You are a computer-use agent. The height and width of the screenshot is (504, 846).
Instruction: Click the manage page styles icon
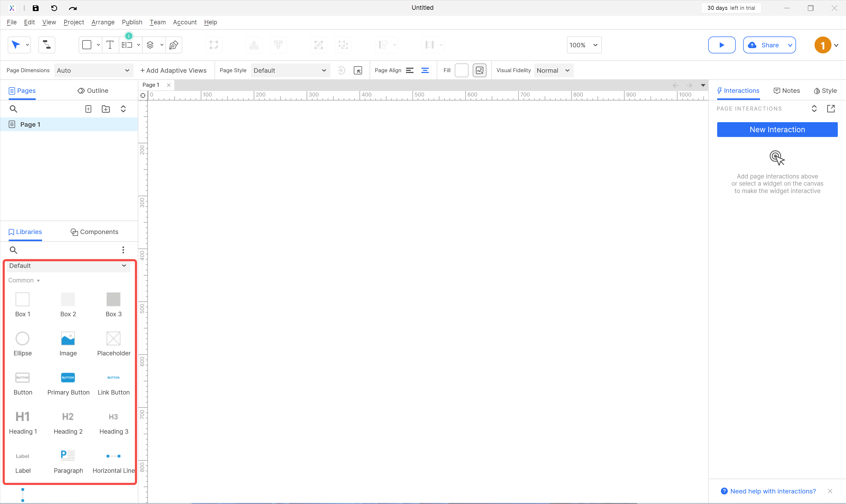tap(358, 70)
